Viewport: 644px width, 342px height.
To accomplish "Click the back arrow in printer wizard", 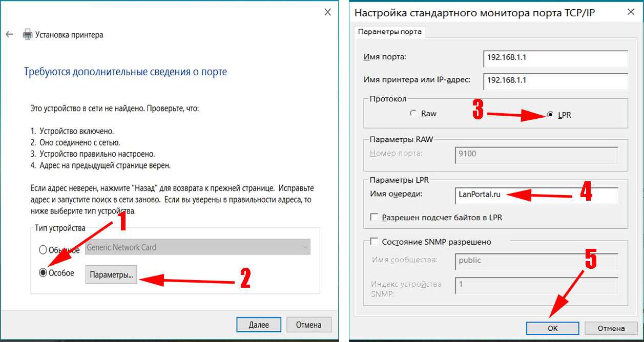I will coord(9,35).
